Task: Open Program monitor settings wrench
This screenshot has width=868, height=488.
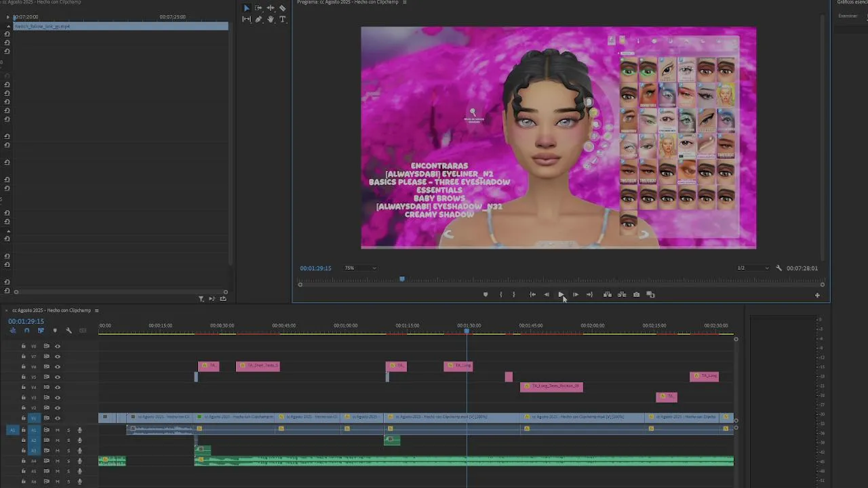Action: tap(778, 268)
